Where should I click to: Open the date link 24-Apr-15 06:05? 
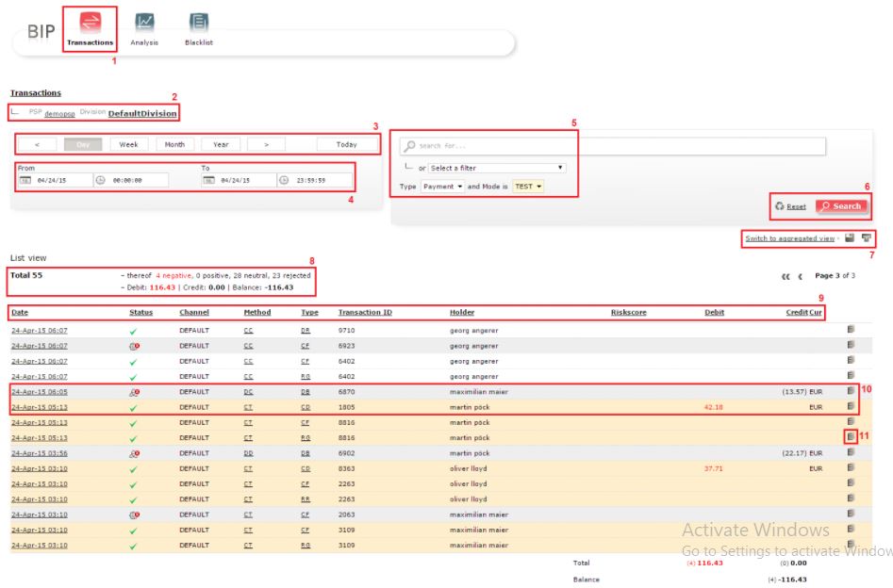point(40,392)
